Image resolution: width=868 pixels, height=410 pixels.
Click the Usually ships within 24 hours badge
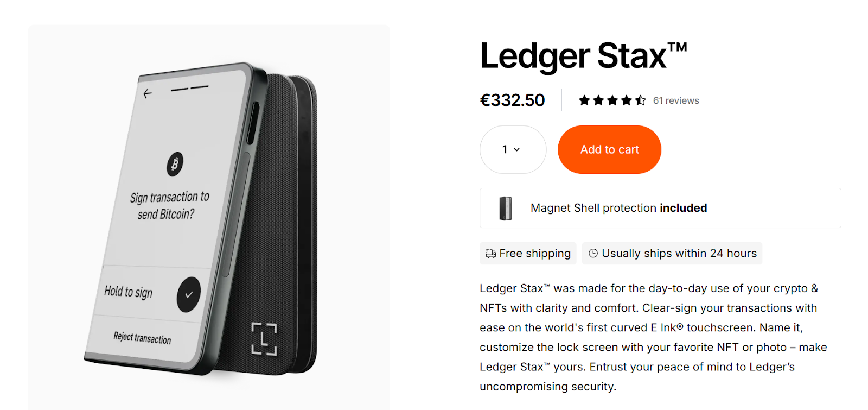672,254
